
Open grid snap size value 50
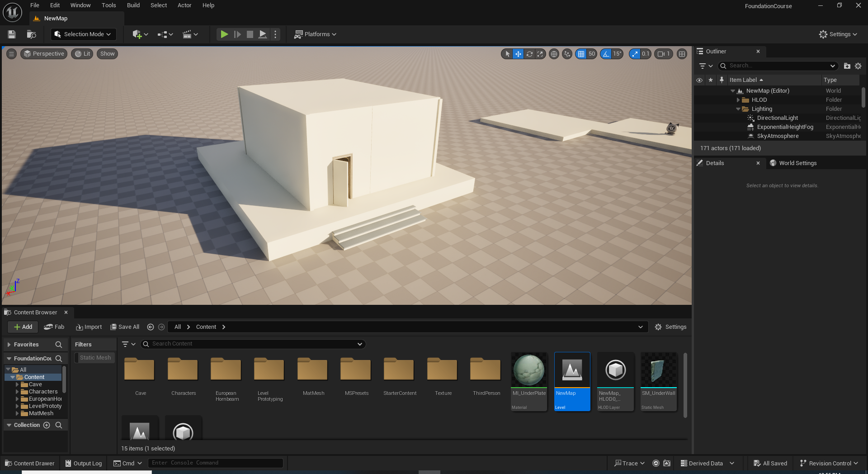point(592,54)
